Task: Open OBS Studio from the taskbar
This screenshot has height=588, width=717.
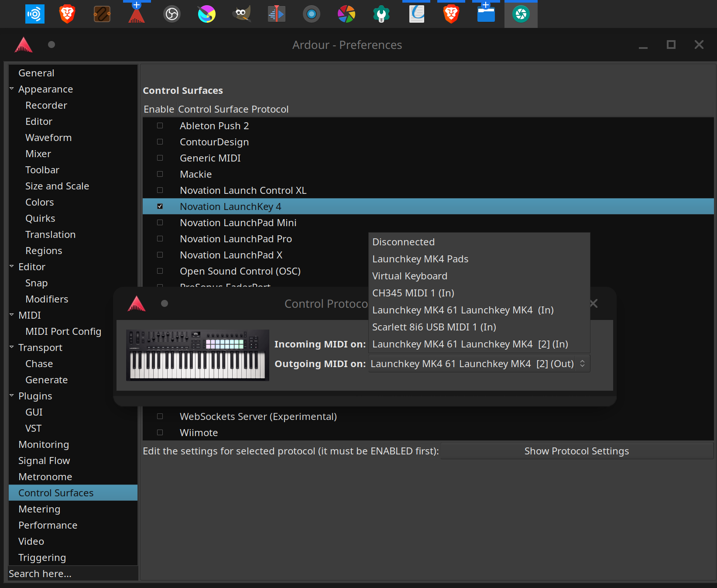Action: point(172,14)
